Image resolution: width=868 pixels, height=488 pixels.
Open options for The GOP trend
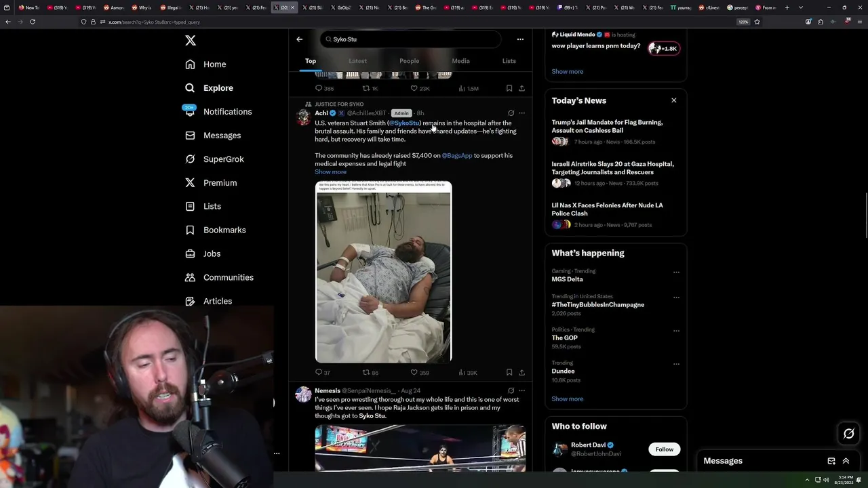coord(676,331)
